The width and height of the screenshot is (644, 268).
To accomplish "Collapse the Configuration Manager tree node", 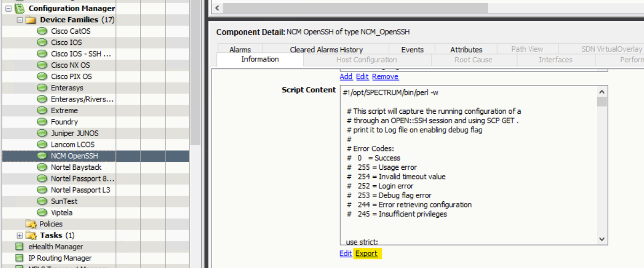I will coord(8,9).
